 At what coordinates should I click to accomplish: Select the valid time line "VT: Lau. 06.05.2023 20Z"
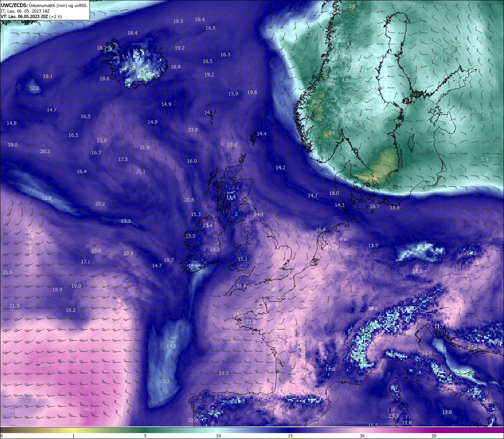coord(25,17)
